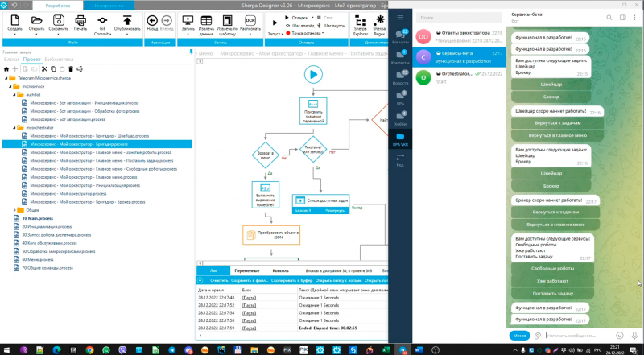644x355 pixels.
Task: Click Уже работают bot reply button
Action: [x=552, y=281]
